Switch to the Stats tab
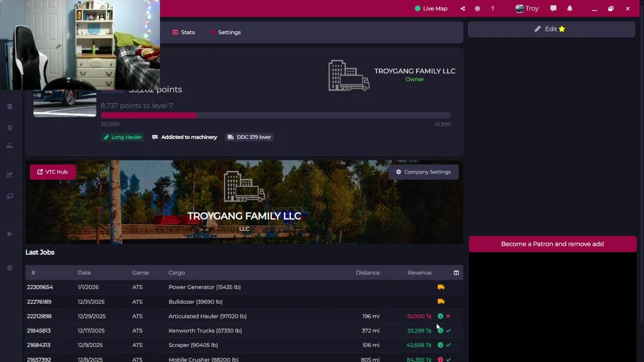 pyautogui.click(x=184, y=32)
